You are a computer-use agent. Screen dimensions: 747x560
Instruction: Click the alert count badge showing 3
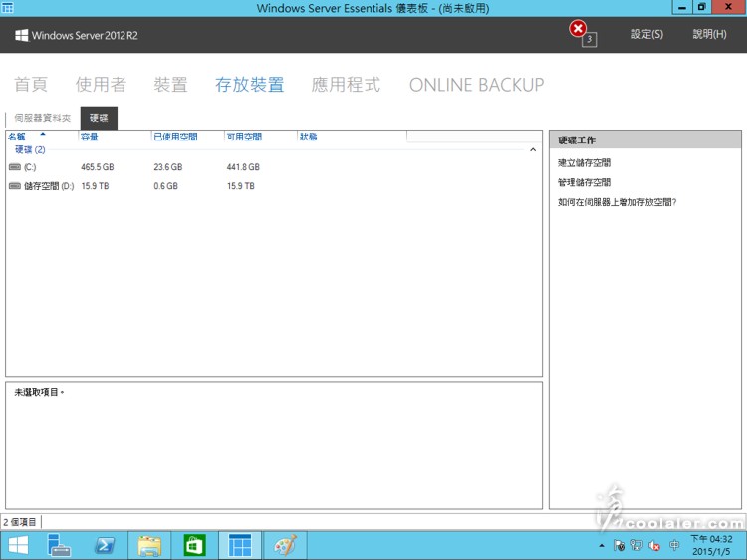pos(590,40)
